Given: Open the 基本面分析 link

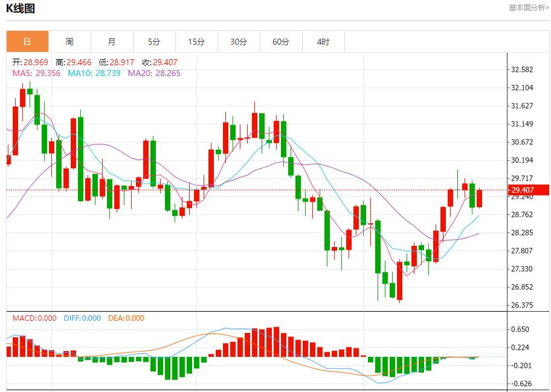Looking at the screenshot, I should 528,8.
